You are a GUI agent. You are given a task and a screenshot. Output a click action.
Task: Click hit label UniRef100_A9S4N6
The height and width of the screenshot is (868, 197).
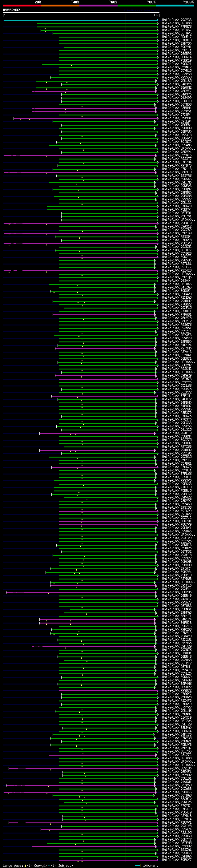tap(177, 145)
